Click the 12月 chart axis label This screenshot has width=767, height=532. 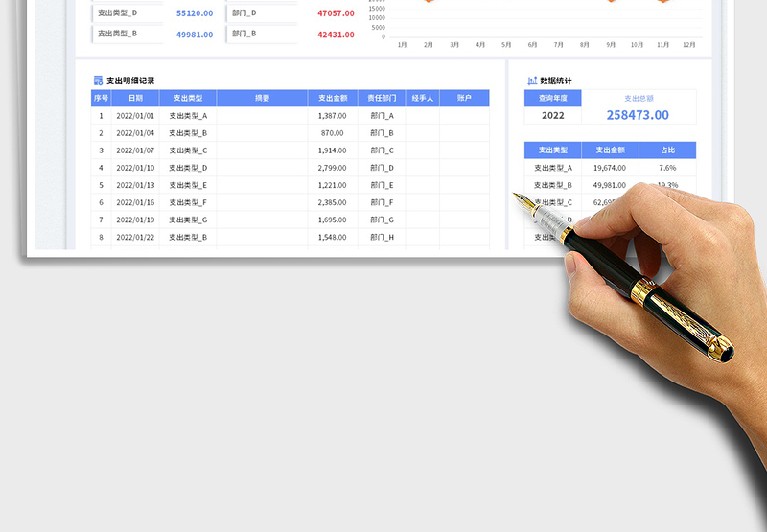pyautogui.click(x=688, y=45)
